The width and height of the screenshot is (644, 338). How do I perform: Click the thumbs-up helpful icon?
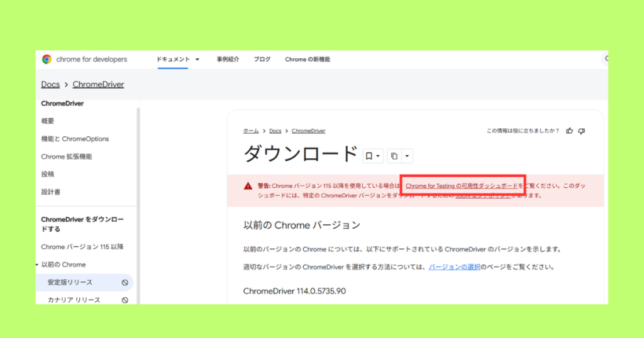pyautogui.click(x=570, y=131)
